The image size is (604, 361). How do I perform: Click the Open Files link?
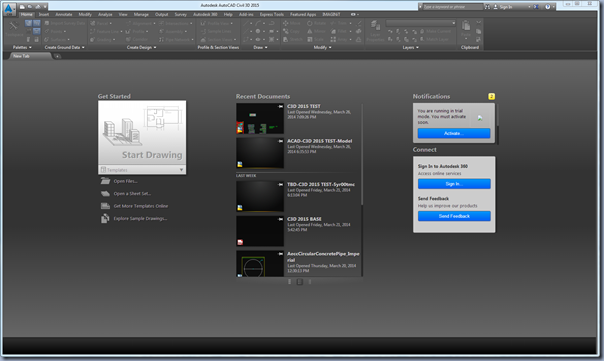click(x=120, y=181)
